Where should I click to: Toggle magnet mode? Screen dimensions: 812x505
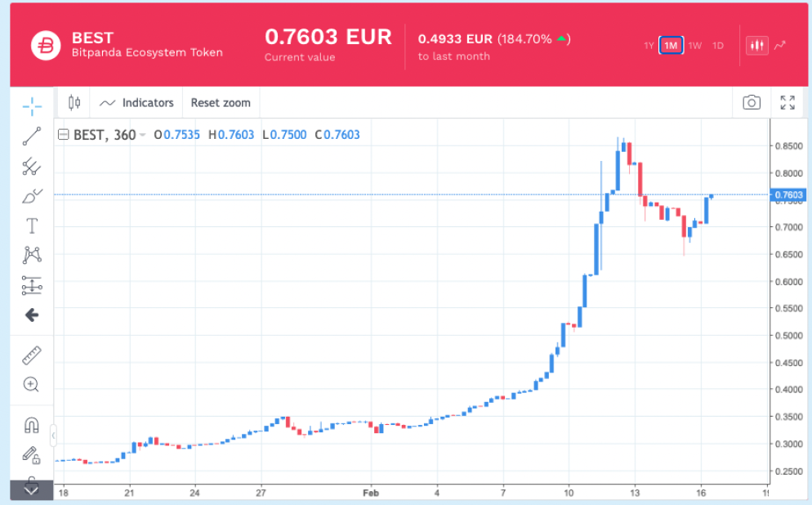[x=32, y=425]
